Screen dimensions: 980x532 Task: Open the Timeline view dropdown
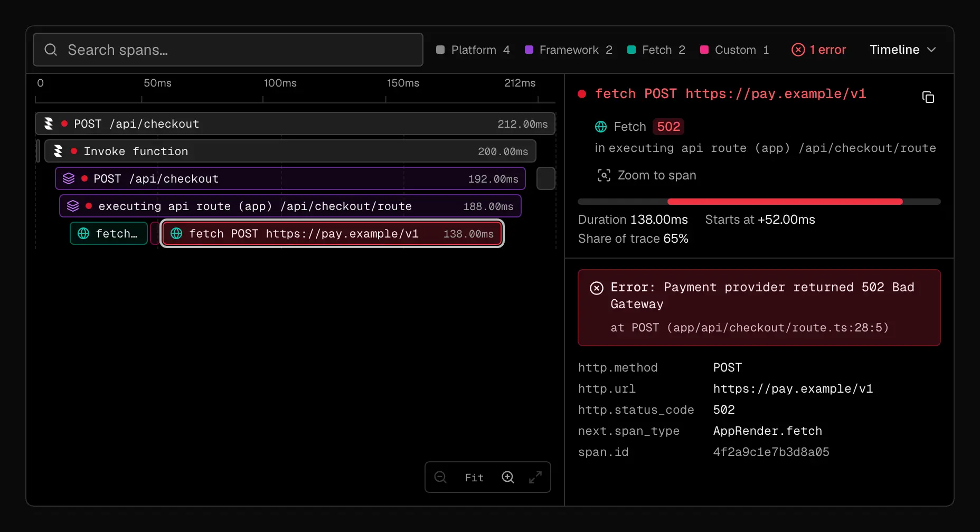coord(903,50)
